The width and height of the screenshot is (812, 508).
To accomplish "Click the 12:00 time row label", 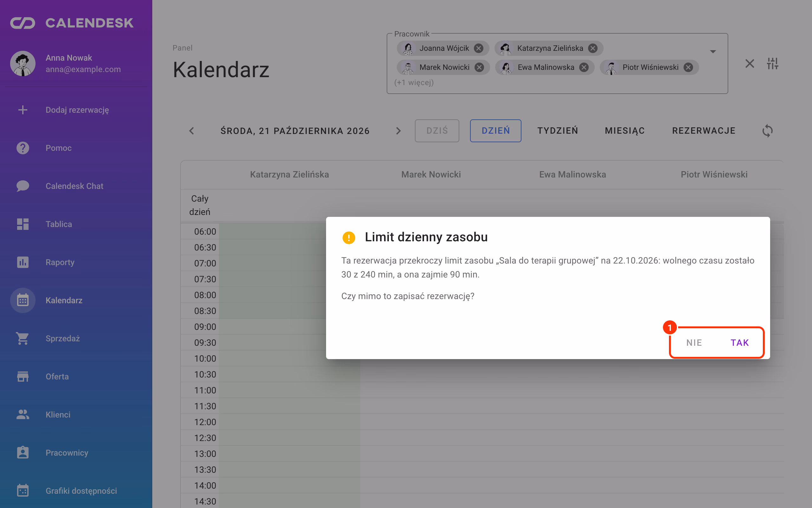I will click(205, 422).
